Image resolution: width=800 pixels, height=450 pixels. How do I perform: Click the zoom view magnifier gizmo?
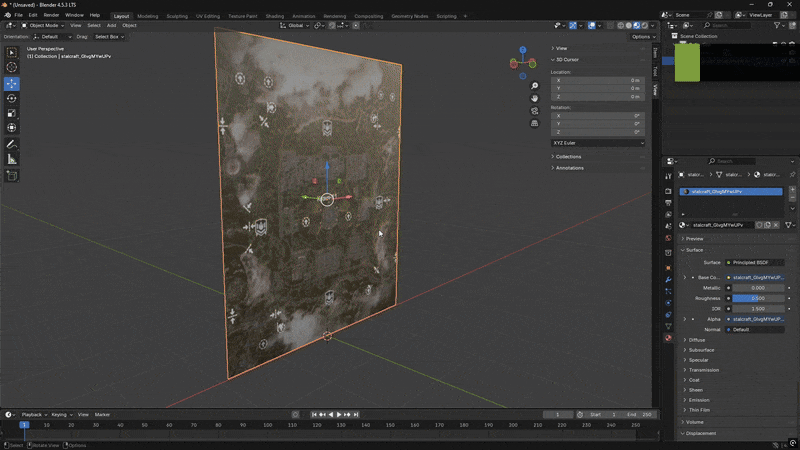(536, 85)
